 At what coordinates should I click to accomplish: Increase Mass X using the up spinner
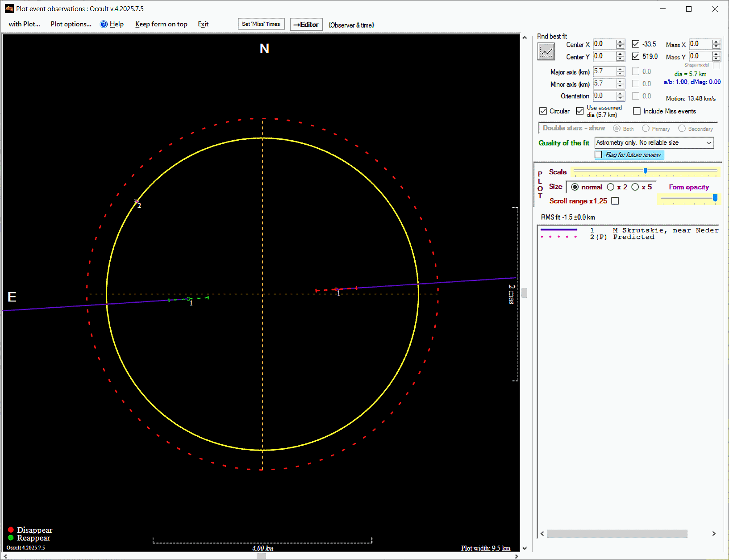click(716, 42)
